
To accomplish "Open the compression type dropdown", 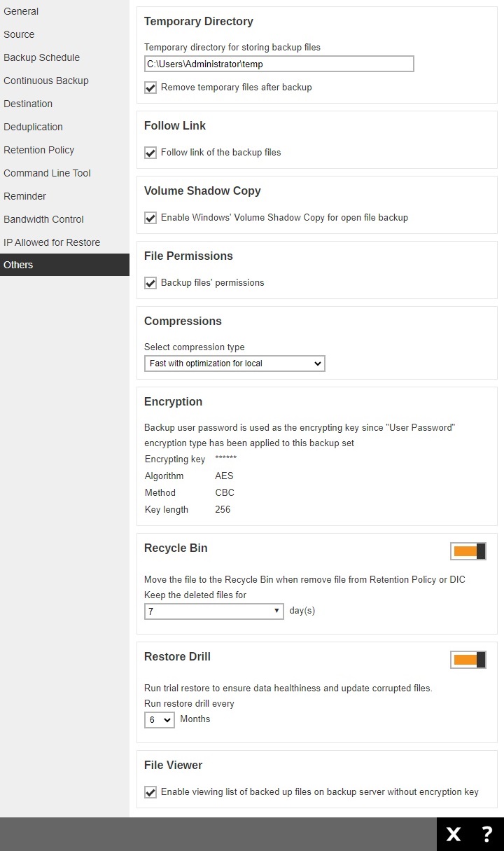I will coord(234,364).
